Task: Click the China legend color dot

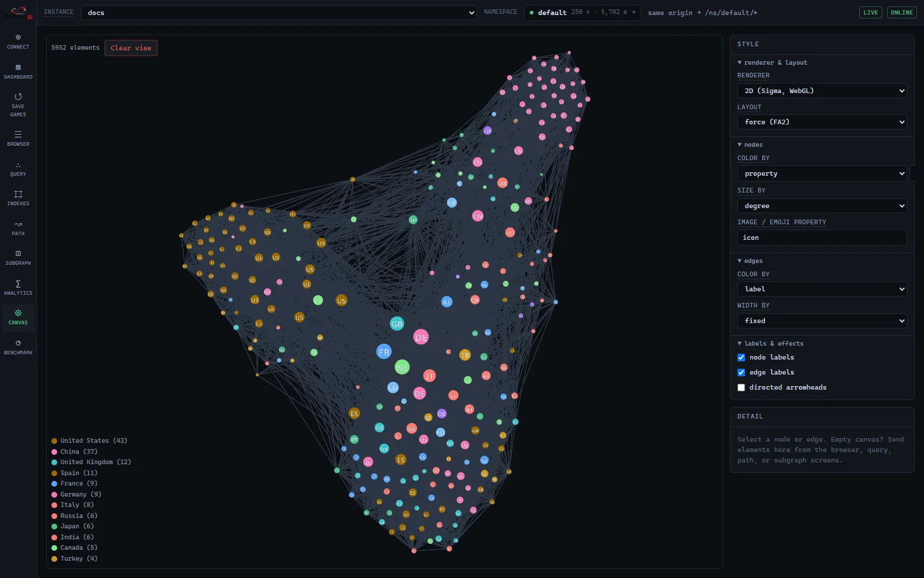Action: pos(54,452)
